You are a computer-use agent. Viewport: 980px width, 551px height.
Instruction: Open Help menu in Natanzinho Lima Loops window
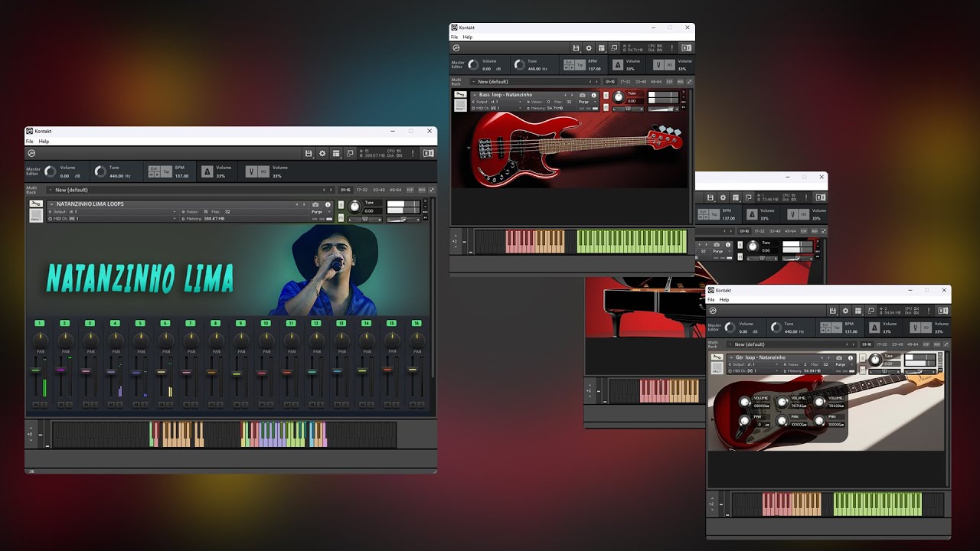click(44, 142)
